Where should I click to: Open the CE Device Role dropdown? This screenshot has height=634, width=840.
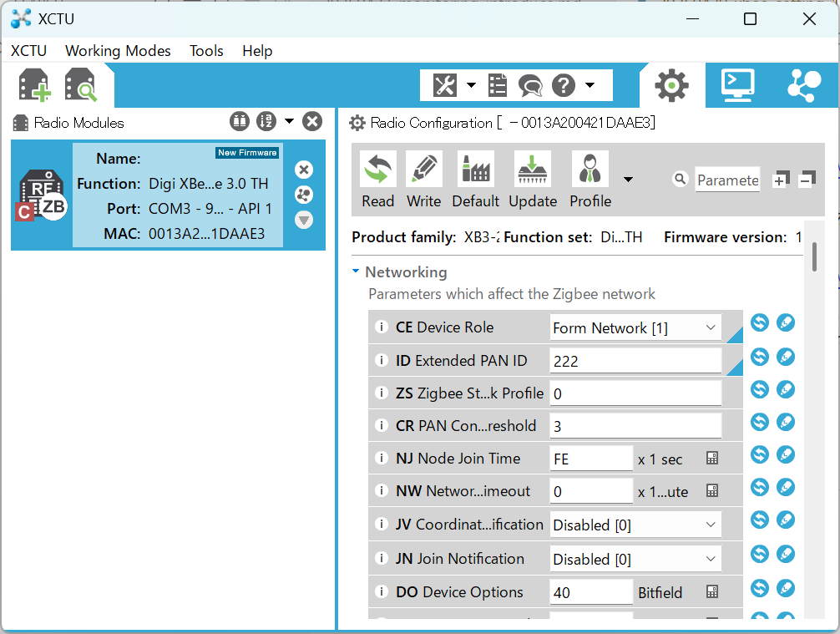point(635,327)
